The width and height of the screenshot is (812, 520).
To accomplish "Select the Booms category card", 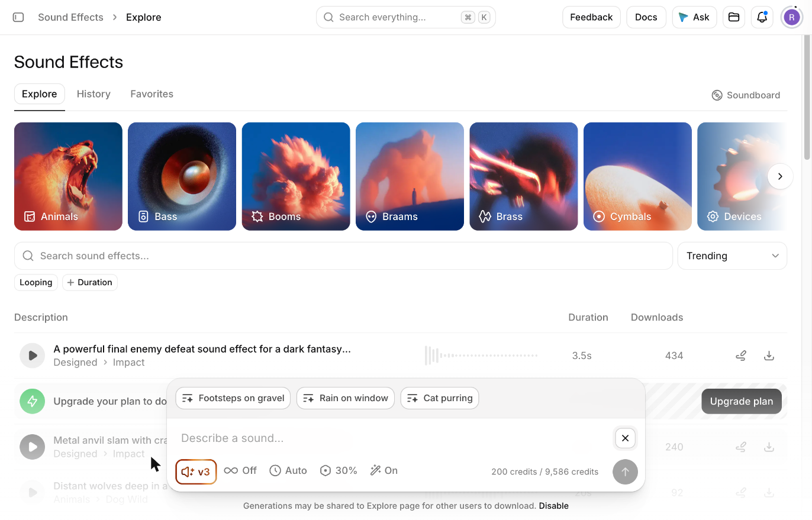I will [x=296, y=176].
